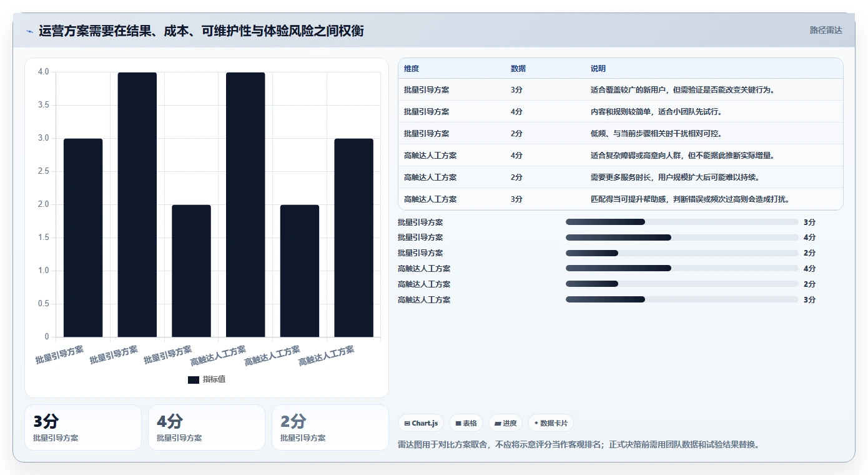Viewport: 868px width, 475px height.
Task: Select the cell 适合复杂障碍或高意向人群
Action: click(683, 156)
